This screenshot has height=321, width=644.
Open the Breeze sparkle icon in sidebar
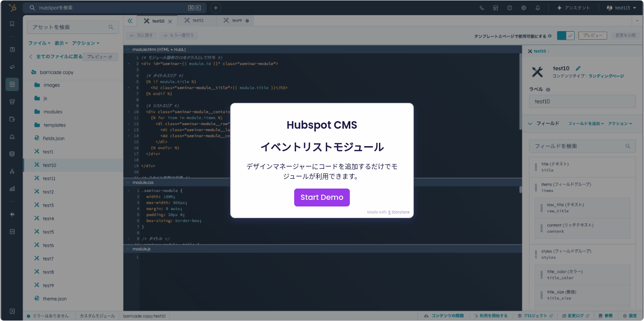pyautogui.click(x=12, y=214)
